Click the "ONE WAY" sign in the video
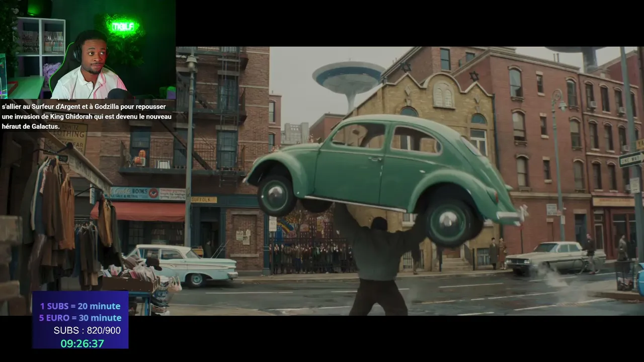Viewport: 644px width, 362px height. 631,159
